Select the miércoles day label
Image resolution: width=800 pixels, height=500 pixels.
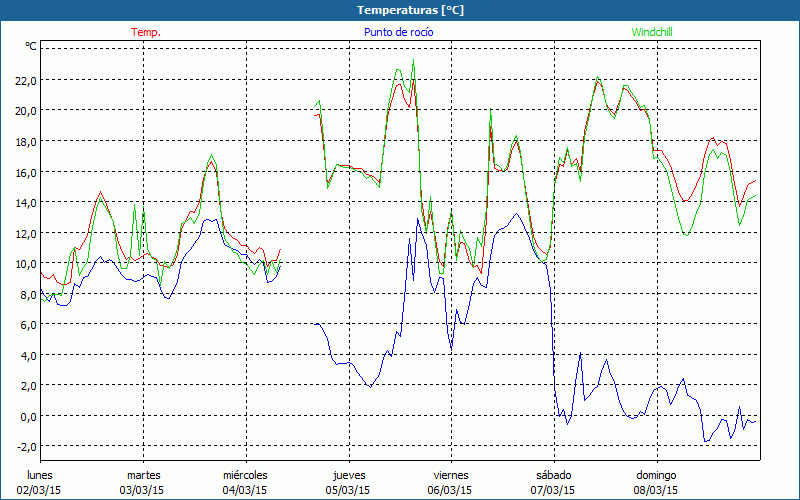pos(245,475)
